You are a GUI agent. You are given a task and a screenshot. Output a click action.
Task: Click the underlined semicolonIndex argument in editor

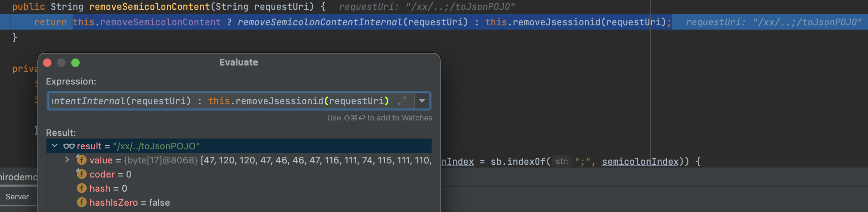tap(640, 162)
